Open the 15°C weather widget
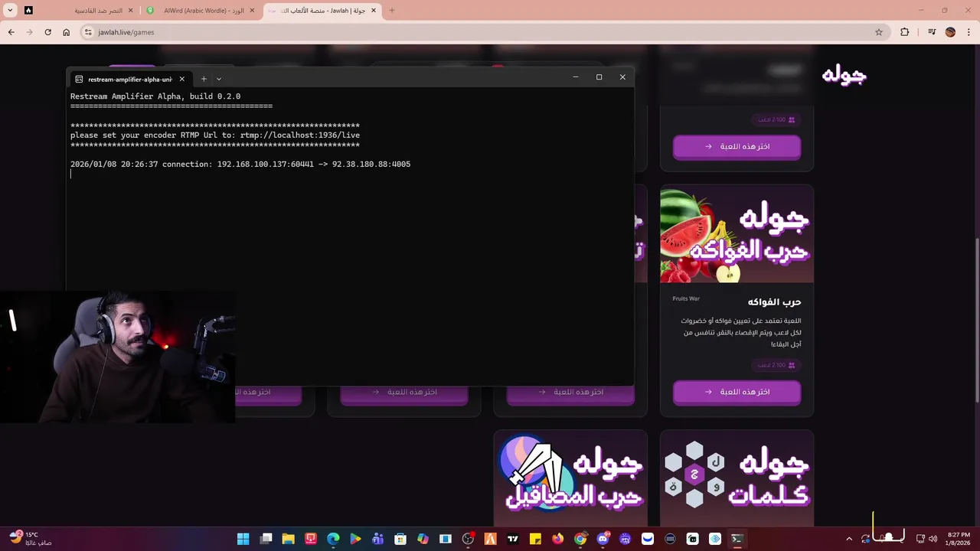This screenshot has height=551, width=980. (31, 539)
